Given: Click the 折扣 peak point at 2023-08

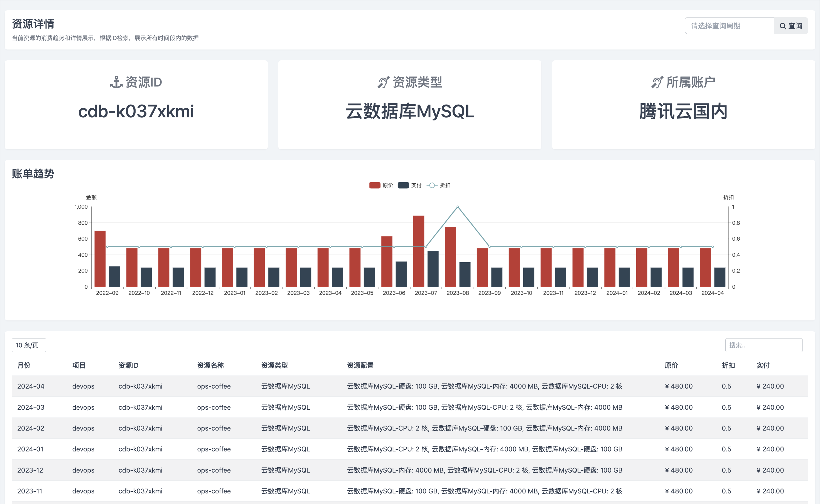Looking at the screenshot, I should click(x=458, y=207).
